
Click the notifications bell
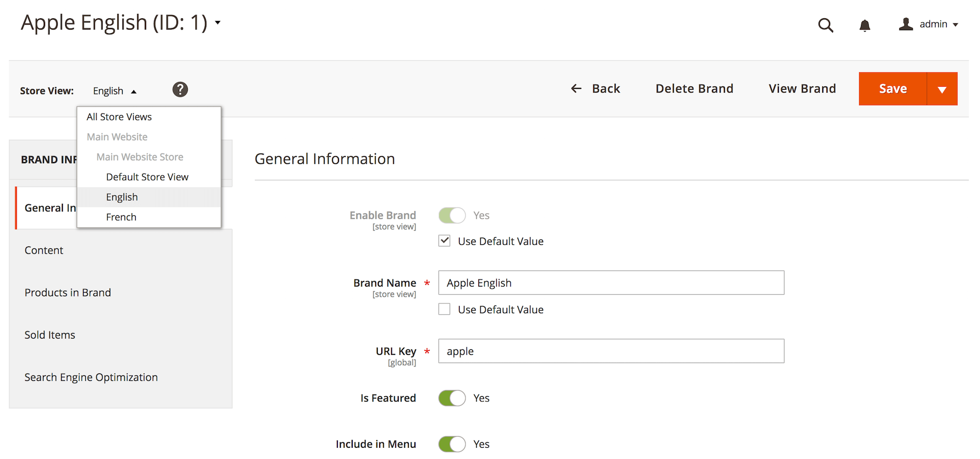tap(865, 25)
